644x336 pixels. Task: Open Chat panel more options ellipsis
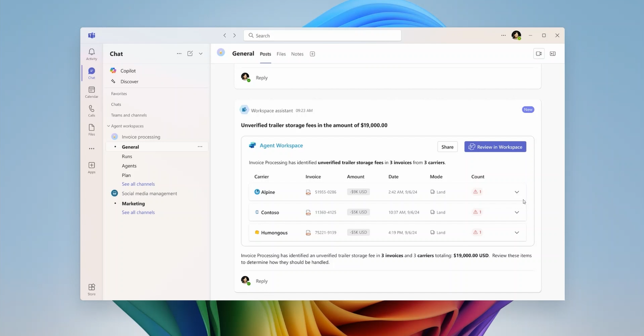[179, 53]
